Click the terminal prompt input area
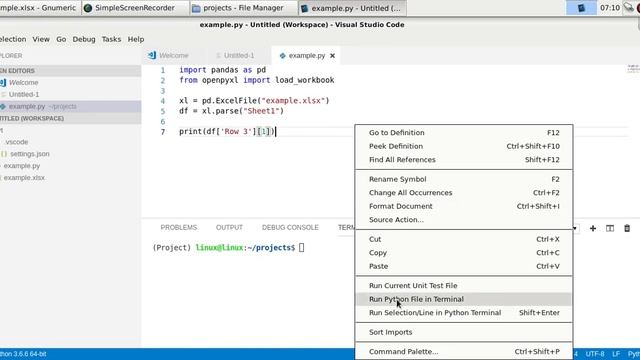 click(301, 247)
